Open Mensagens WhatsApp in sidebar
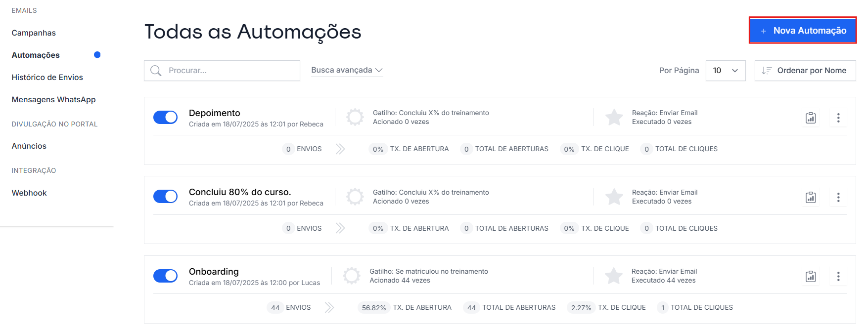This screenshot has width=868, height=329. coord(54,100)
